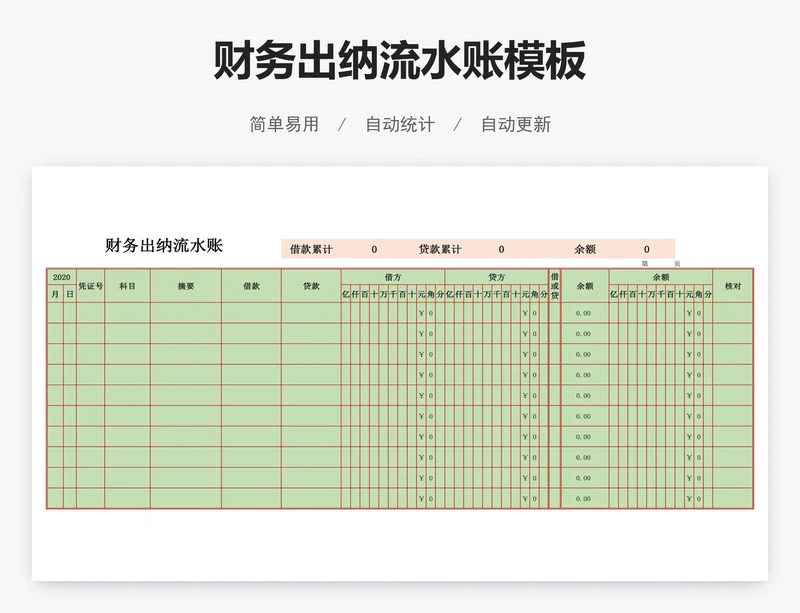Click the 借款 column header
The width and height of the screenshot is (800, 613).
click(251, 286)
